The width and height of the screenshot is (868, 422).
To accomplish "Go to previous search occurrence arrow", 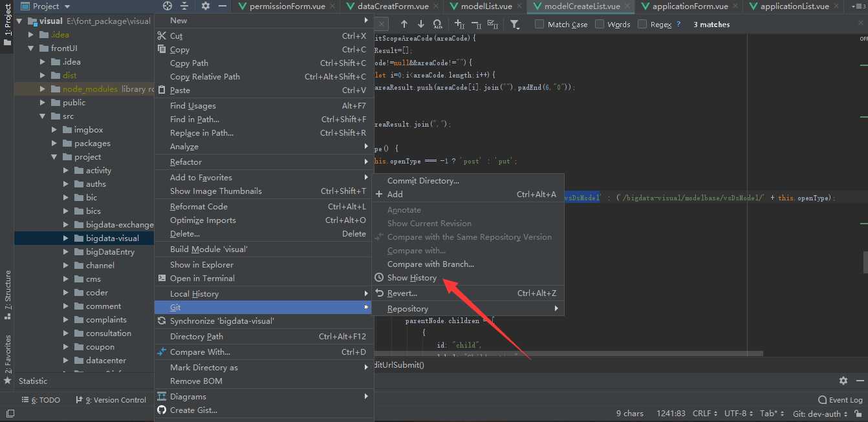I will [x=404, y=24].
